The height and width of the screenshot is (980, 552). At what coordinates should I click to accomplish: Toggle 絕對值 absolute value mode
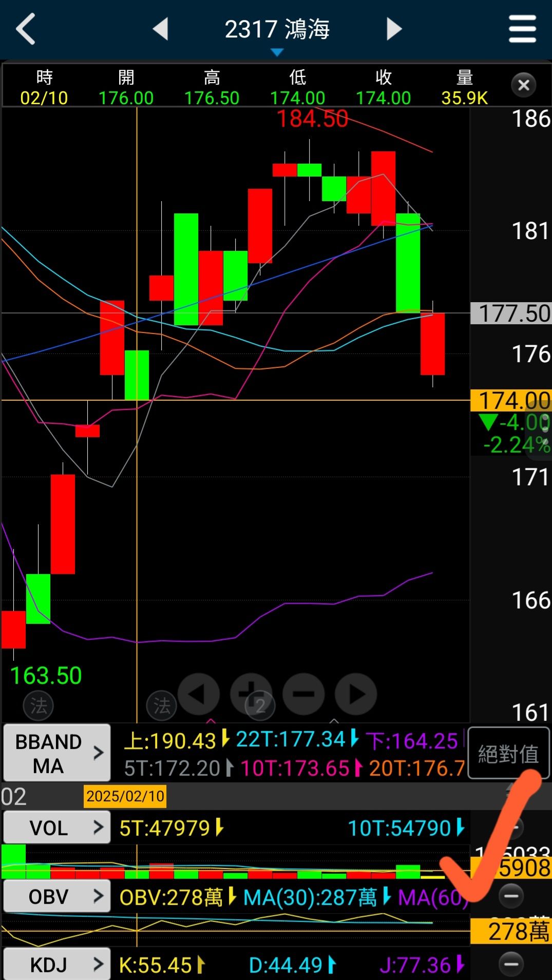tap(508, 753)
